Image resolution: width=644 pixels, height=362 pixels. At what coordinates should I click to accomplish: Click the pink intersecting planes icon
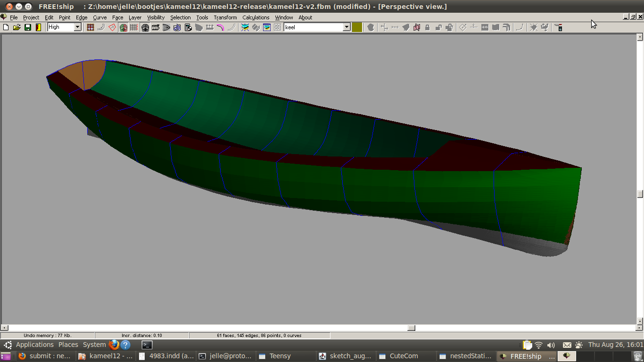[416, 27]
